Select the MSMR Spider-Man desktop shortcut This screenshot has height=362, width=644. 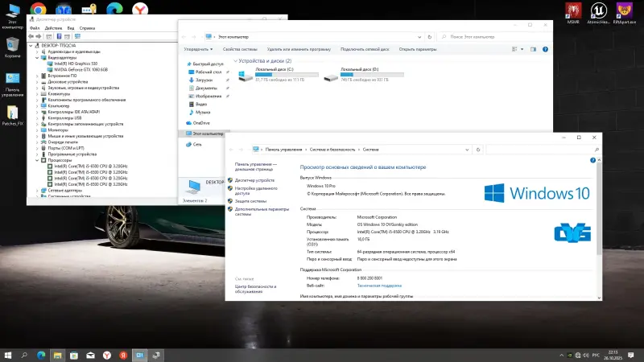(573, 13)
